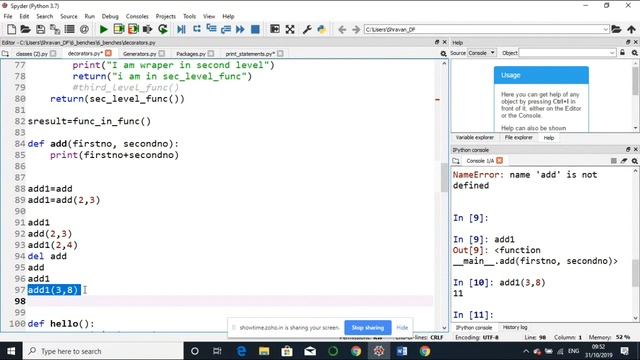The image size is (640, 360).
Task: Show Variable explorer tab
Action: 475,138
